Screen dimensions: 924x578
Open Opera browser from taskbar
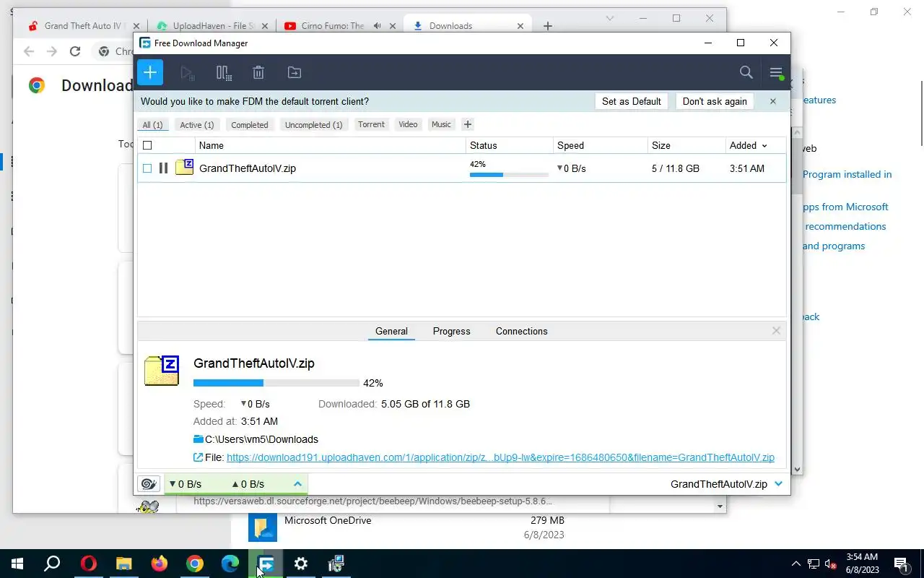pyautogui.click(x=89, y=564)
